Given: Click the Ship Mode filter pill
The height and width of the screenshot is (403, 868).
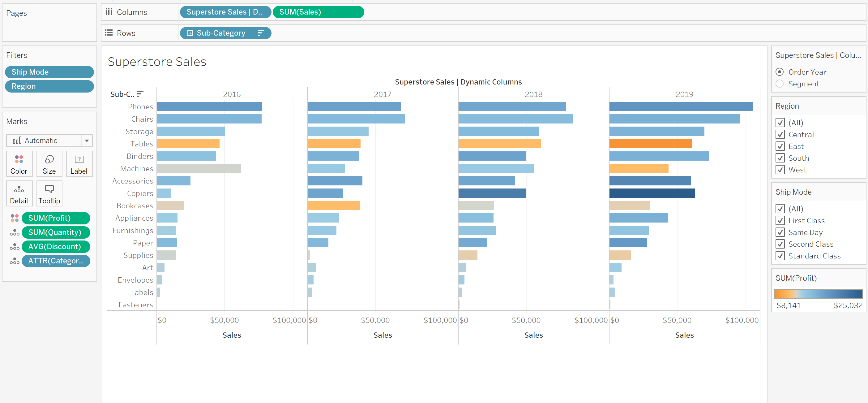Looking at the screenshot, I should [x=49, y=72].
